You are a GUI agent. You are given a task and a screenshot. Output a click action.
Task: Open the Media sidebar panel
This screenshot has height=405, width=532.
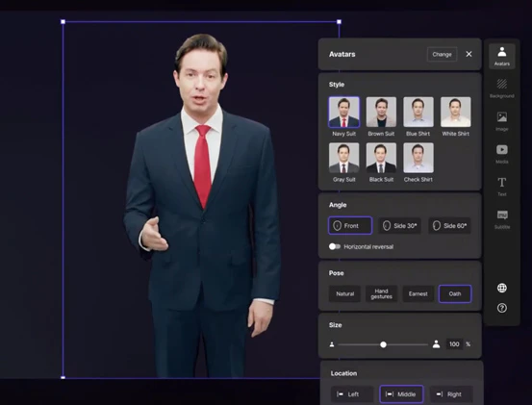502,154
